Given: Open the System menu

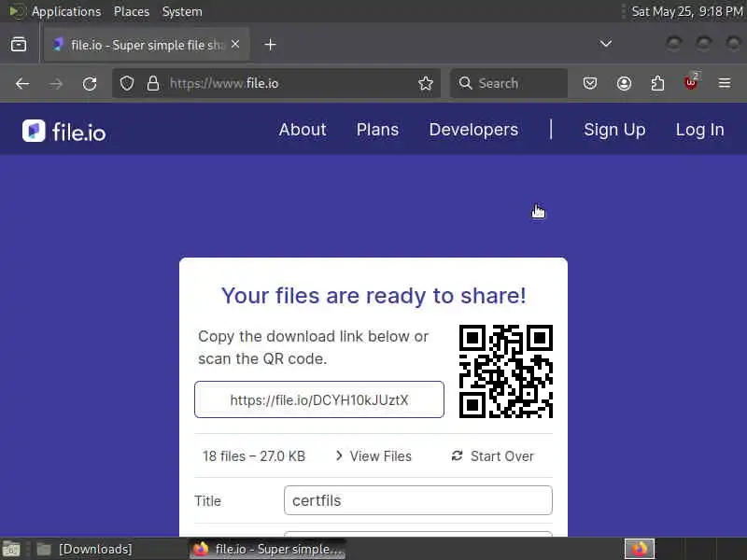Looking at the screenshot, I should tap(182, 11).
